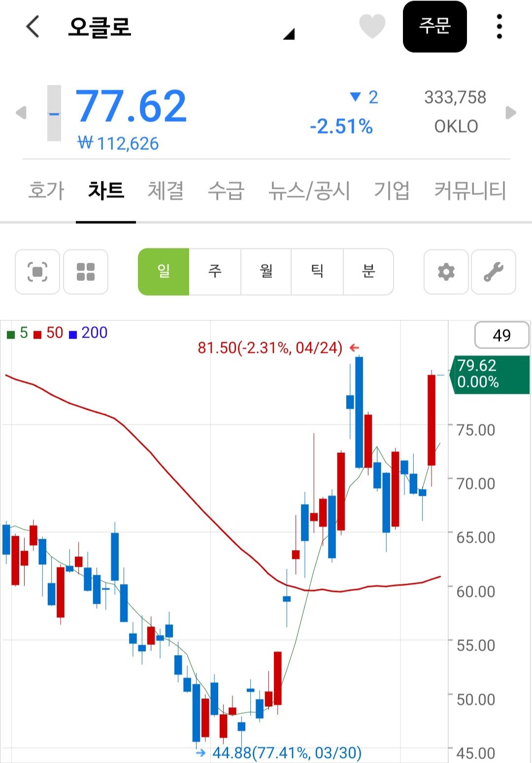Expand the stock name dropdown triangle

[289, 34]
